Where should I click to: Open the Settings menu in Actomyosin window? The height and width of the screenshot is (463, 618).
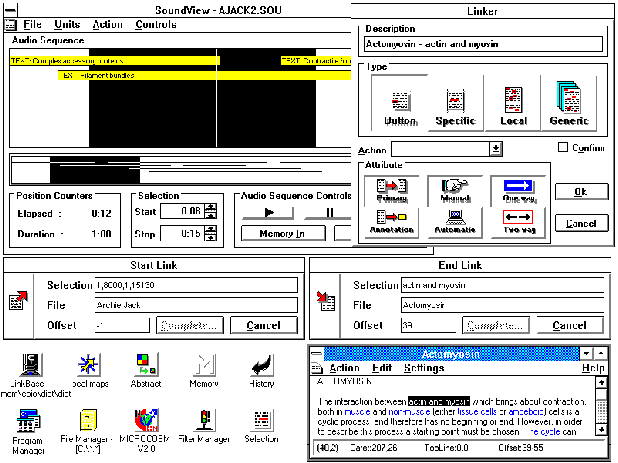(424, 368)
